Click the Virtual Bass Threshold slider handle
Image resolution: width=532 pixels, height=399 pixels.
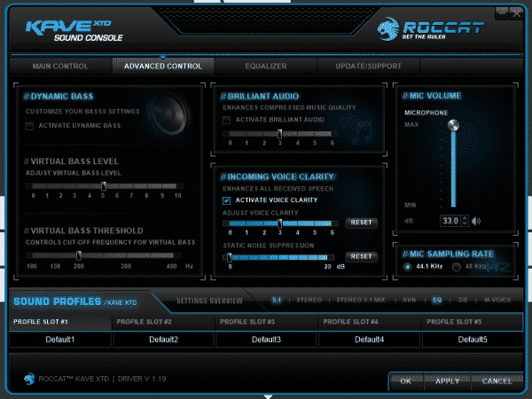pyautogui.click(x=79, y=255)
